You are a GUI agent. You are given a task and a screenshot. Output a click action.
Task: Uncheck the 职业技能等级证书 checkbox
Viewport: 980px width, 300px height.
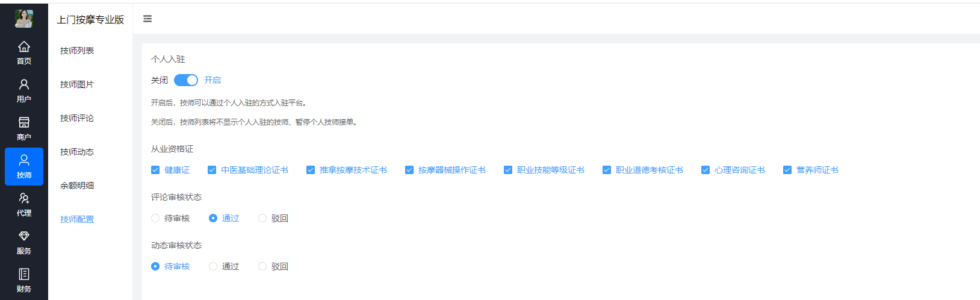click(x=508, y=170)
